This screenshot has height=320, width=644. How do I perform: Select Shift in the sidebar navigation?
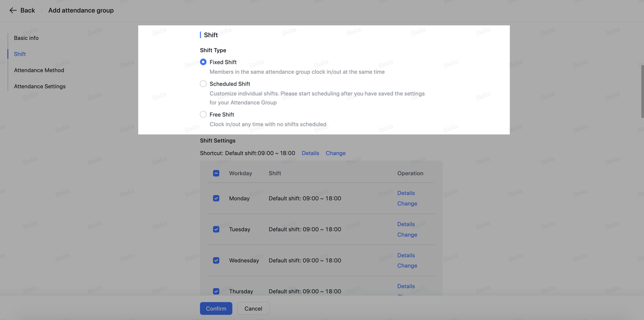[x=20, y=54]
